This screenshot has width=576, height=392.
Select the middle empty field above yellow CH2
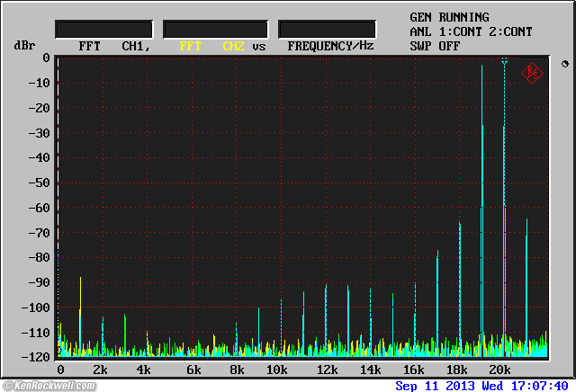tap(215, 30)
